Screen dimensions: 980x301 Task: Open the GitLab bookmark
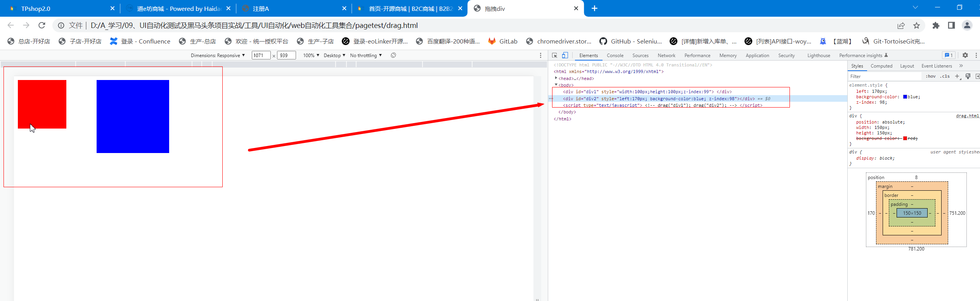coord(503,41)
